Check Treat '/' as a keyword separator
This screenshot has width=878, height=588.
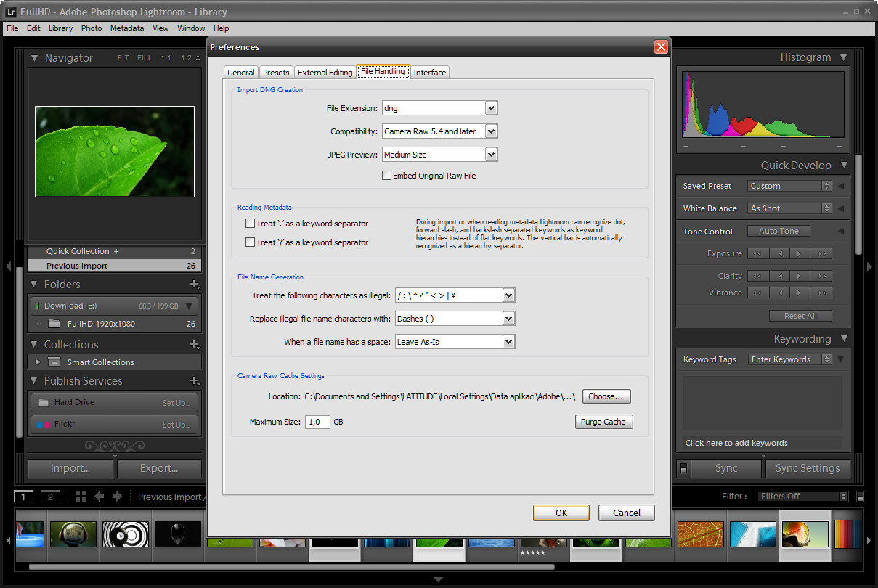[251, 242]
